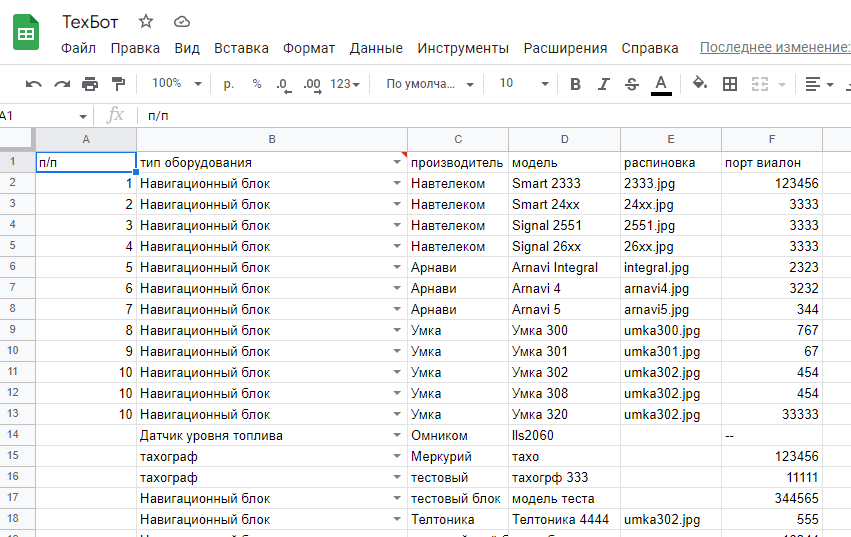Open more number formats 123 dropdown
This screenshot has height=537, width=851.
[345, 84]
